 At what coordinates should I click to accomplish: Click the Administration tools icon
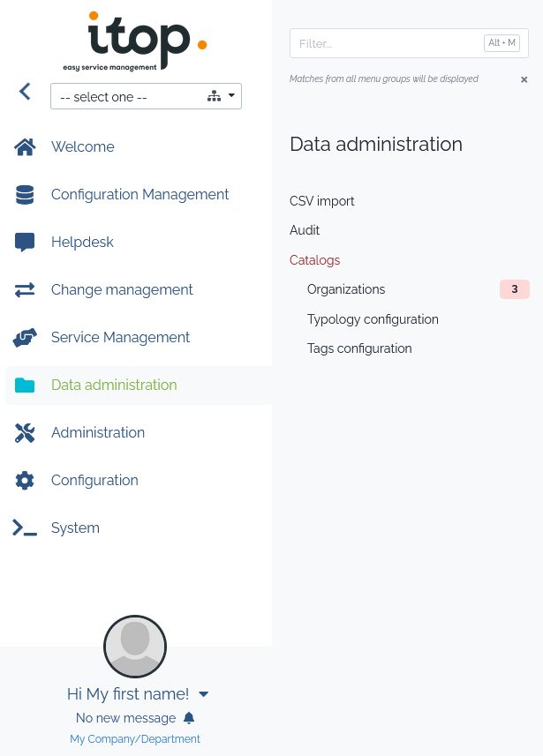pyautogui.click(x=25, y=433)
